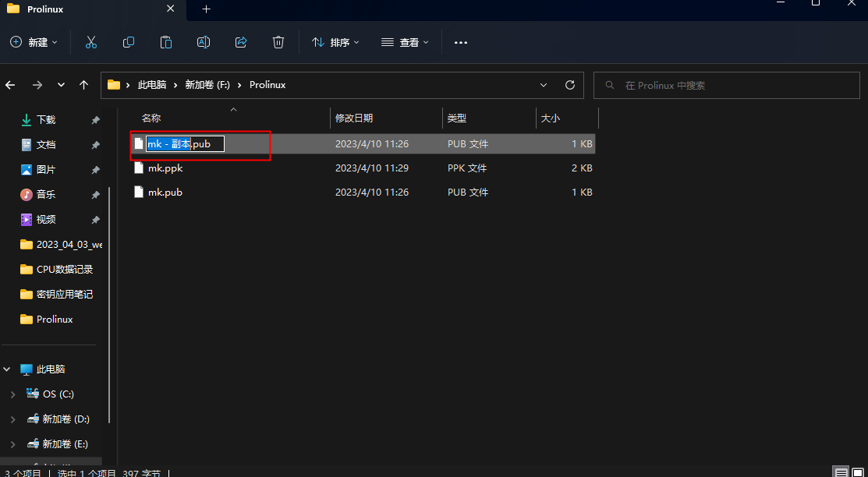
Task: Switch to details view layout icon
Action: tap(841, 472)
